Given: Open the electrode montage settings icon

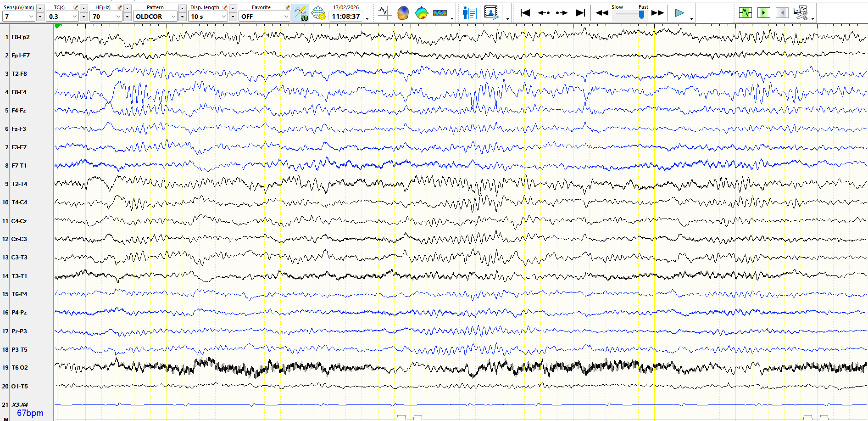Looking at the screenshot, I should 318,13.
